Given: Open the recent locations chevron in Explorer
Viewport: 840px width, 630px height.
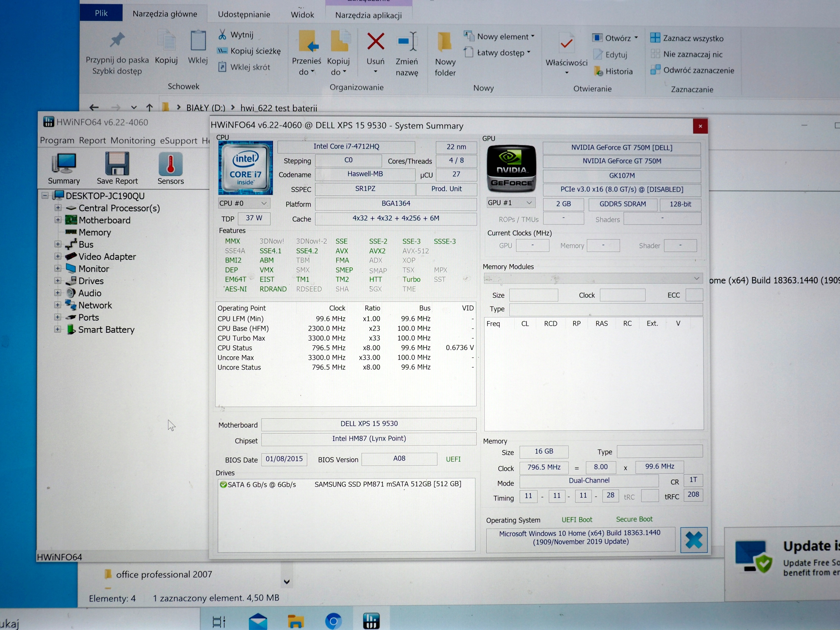Looking at the screenshot, I should [x=134, y=108].
